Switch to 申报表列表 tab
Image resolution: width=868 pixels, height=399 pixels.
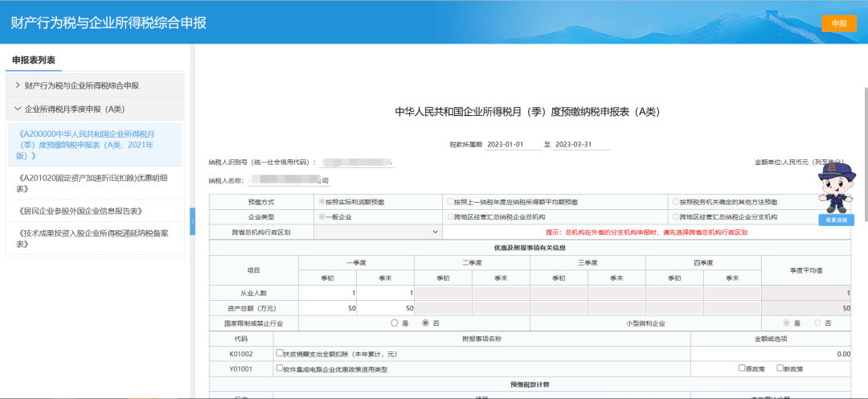tap(34, 60)
